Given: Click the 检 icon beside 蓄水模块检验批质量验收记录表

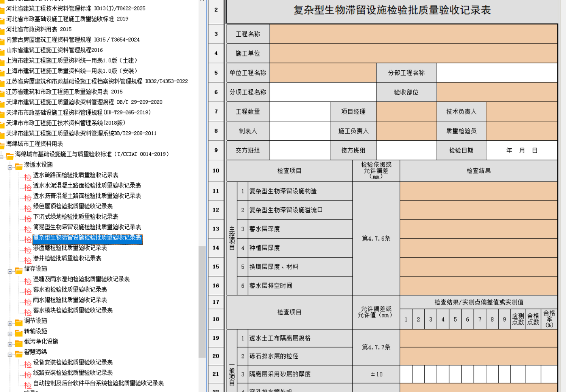Looking at the screenshot, I should [28, 312].
